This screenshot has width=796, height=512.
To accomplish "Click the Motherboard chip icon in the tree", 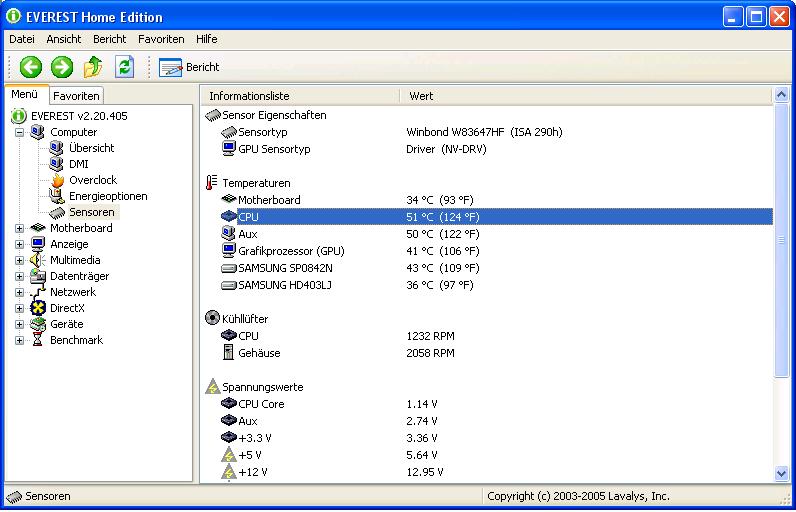I will click(x=38, y=228).
